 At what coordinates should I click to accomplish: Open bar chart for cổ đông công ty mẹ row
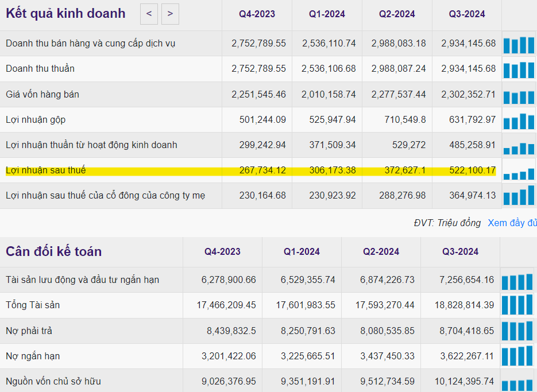pos(519,195)
